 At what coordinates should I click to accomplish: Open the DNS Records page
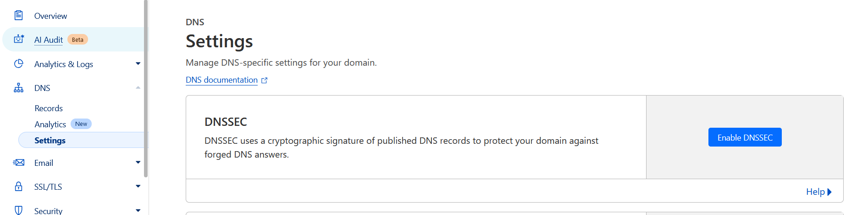click(49, 108)
